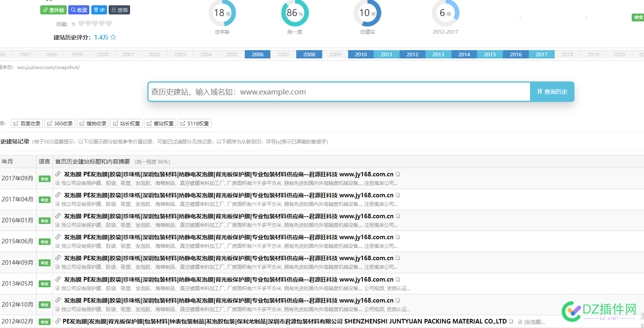644x328 pixels.
Task: Open the 站长权重 external link
Action: click(126, 123)
